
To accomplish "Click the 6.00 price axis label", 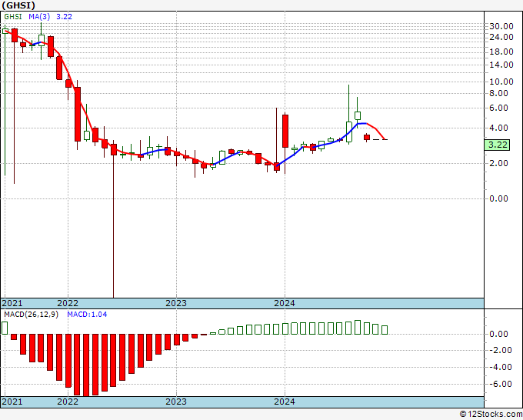I will tap(498, 108).
